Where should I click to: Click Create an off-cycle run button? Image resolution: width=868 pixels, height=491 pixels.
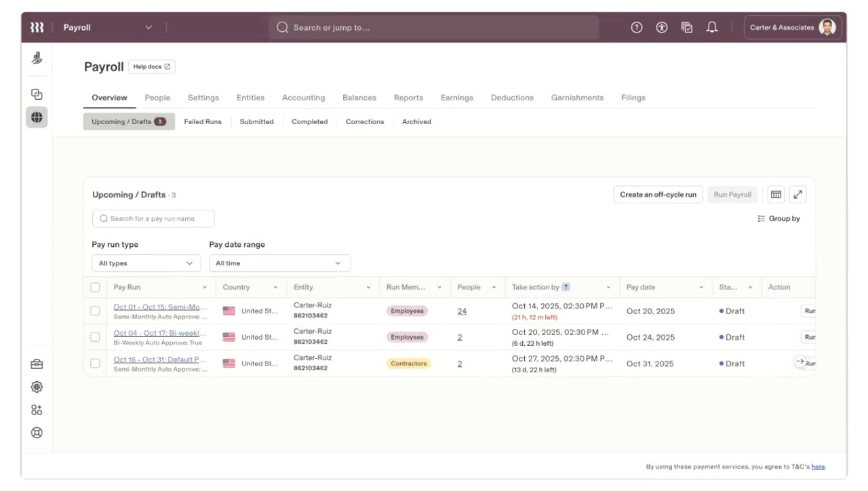(658, 195)
